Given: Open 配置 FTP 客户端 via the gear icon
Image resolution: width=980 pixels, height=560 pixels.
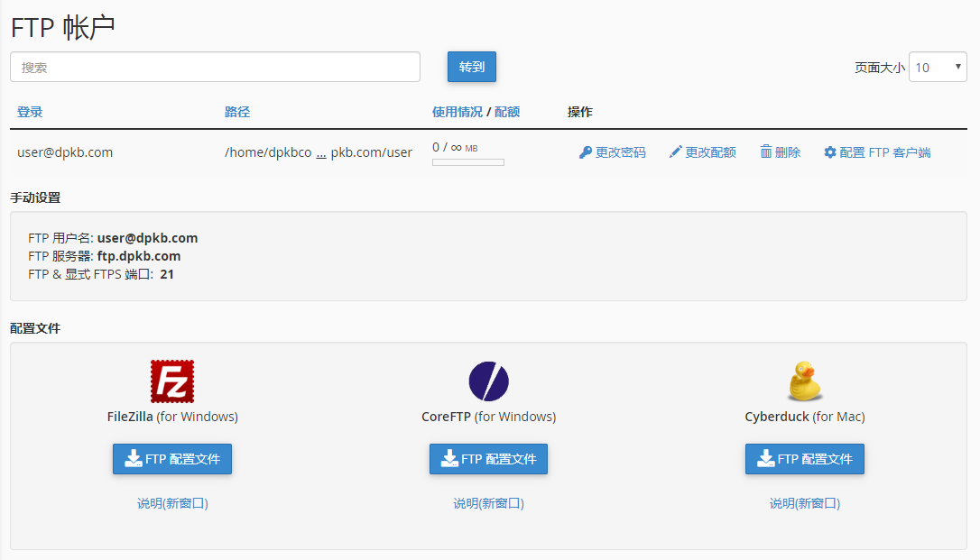Looking at the screenshot, I should tap(829, 151).
